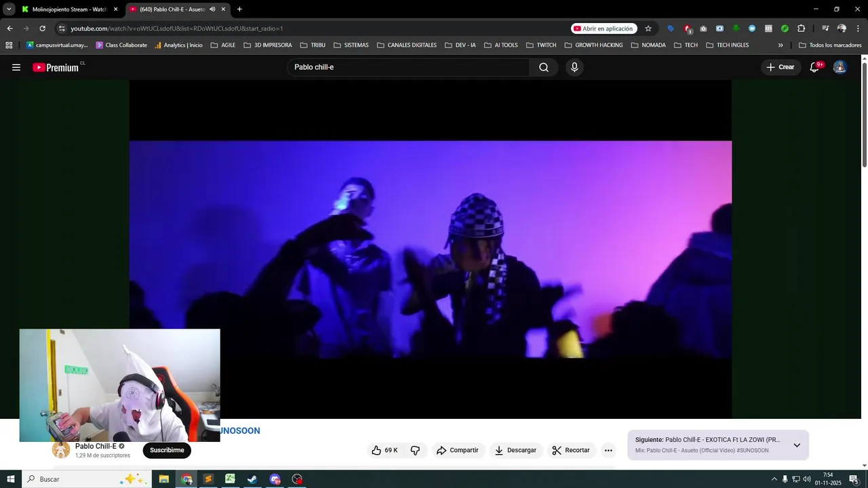Dislike the video with thumbs down

[415, 450]
